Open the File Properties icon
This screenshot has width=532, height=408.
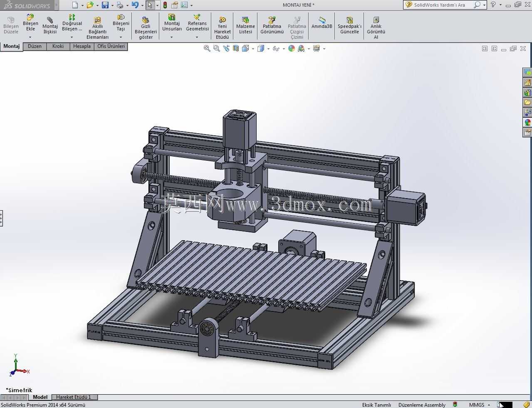click(x=175, y=5)
